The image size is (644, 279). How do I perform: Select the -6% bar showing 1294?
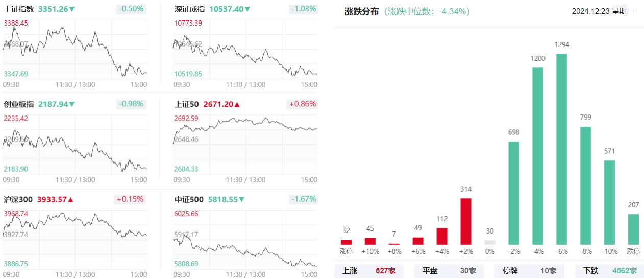tap(561, 149)
